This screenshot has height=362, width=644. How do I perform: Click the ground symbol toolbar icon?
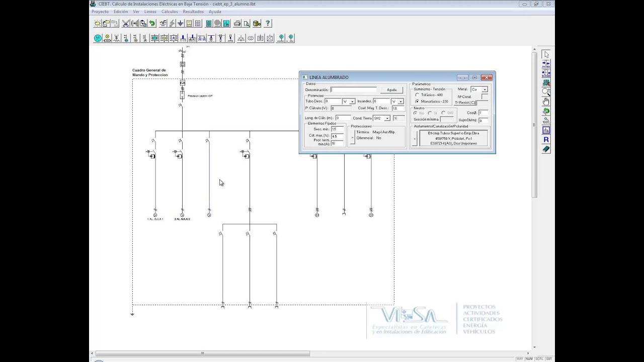[x=180, y=23]
